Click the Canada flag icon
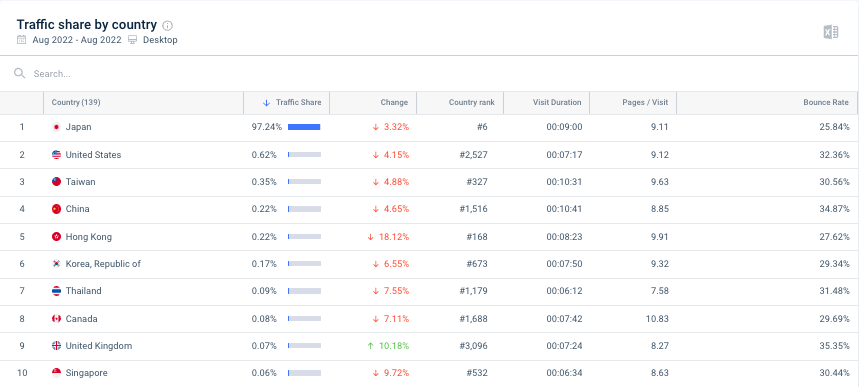 pyautogui.click(x=56, y=318)
